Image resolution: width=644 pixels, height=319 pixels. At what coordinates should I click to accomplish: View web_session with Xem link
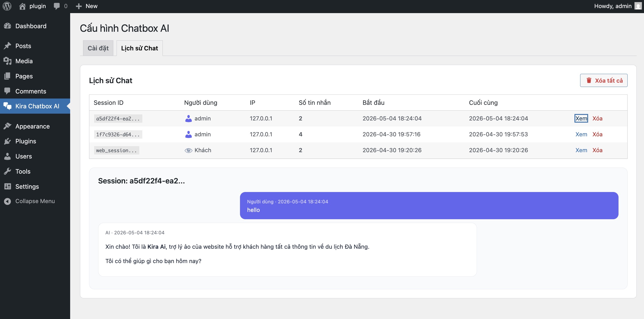(581, 150)
